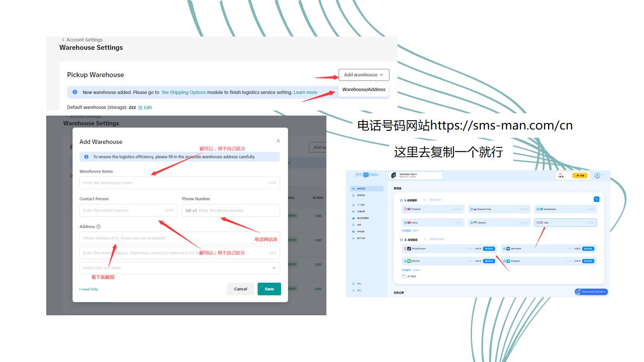Click the I need help link
644x362 pixels.
point(88,289)
